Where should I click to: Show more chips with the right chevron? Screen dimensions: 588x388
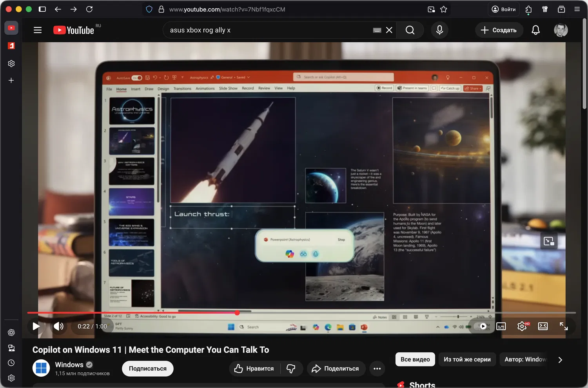pyautogui.click(x=560, y=360)
